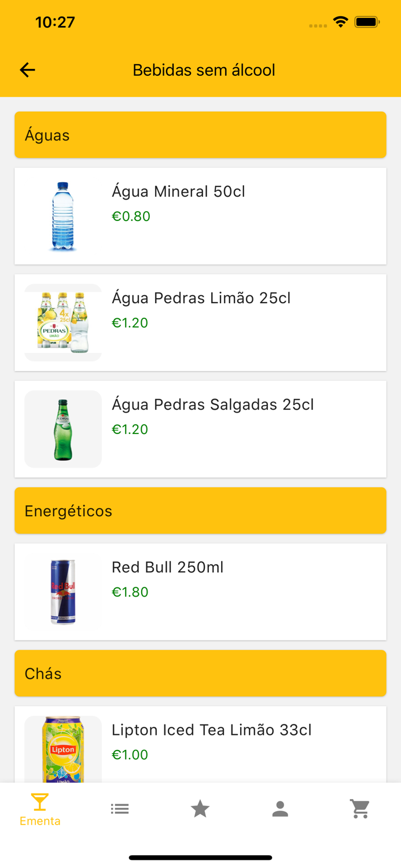
Task: Open Bebidas sem álcool title in header
Action: pos(204,69)
